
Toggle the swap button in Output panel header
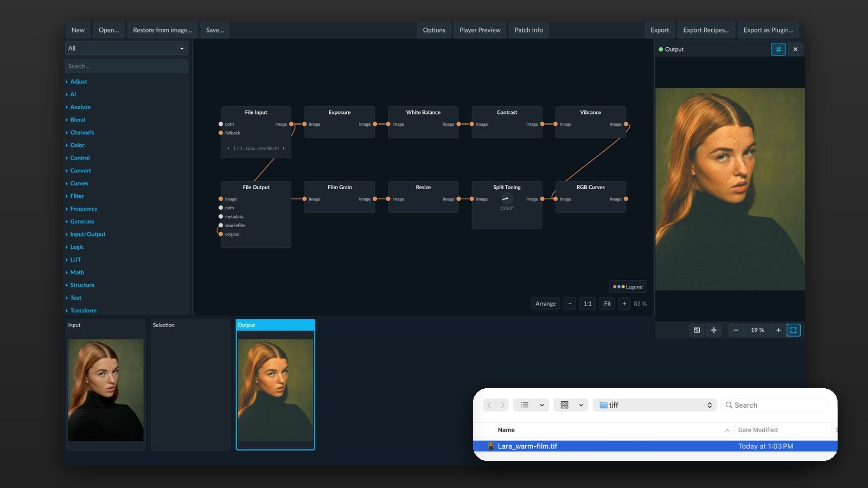pyautogui.click(x=778, y=49)
